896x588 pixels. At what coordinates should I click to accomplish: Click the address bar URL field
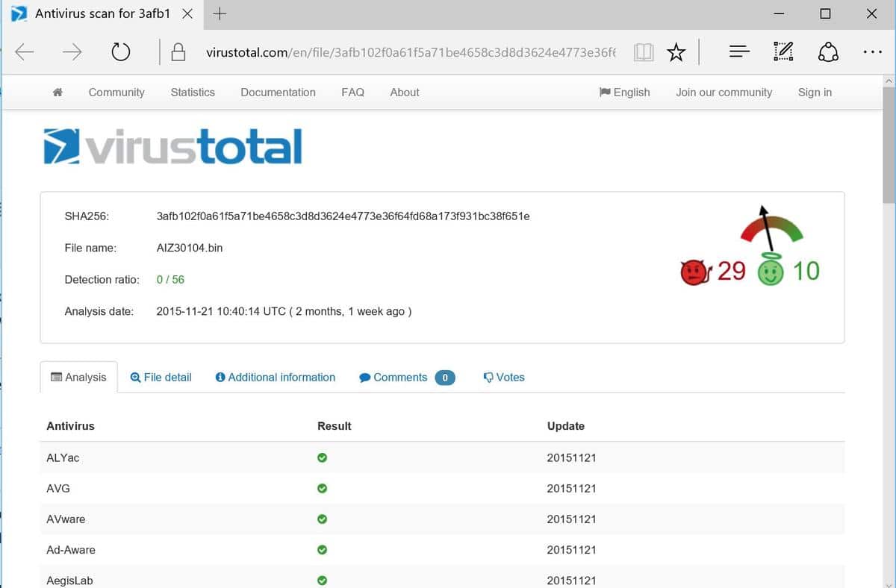(x=411, y=51)
